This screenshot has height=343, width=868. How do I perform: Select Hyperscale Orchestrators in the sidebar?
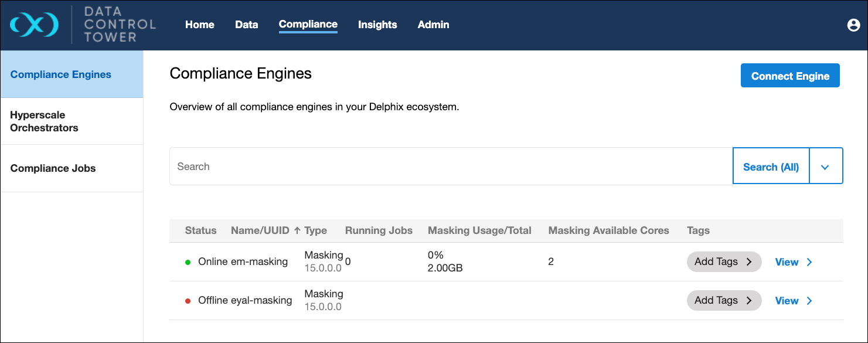(44, 121)
